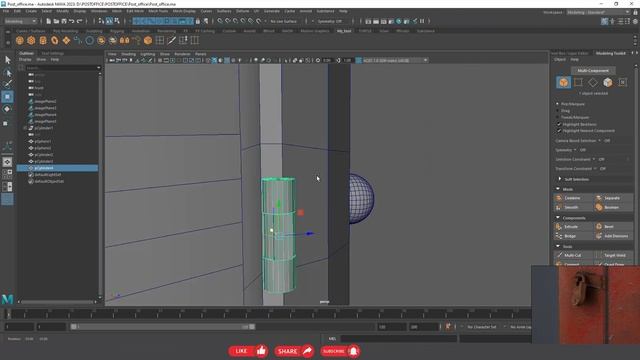This screenshot has width=640, height=360.
Task: Select the arrow Select tool in toolbox
Action: point(7,60)
